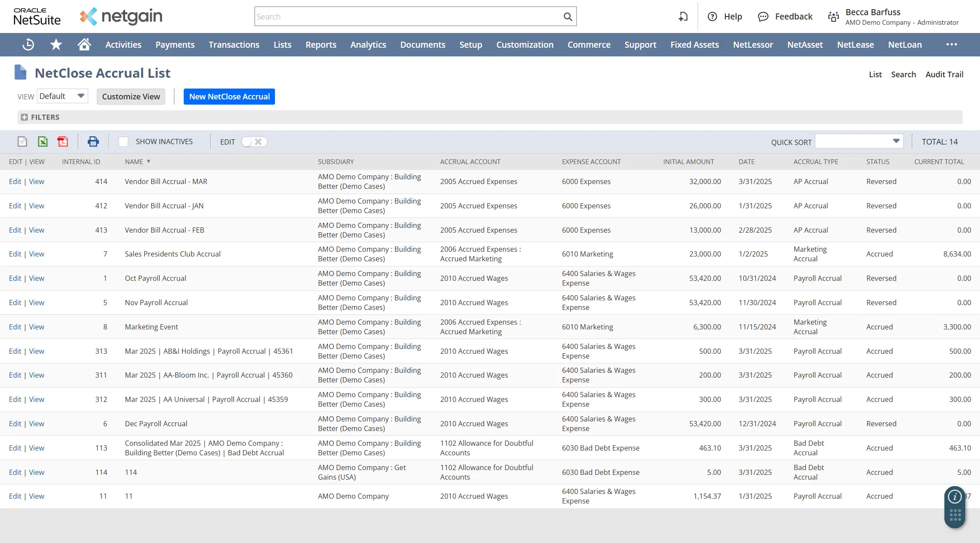Click the Becca Barfuss user name

873,12
